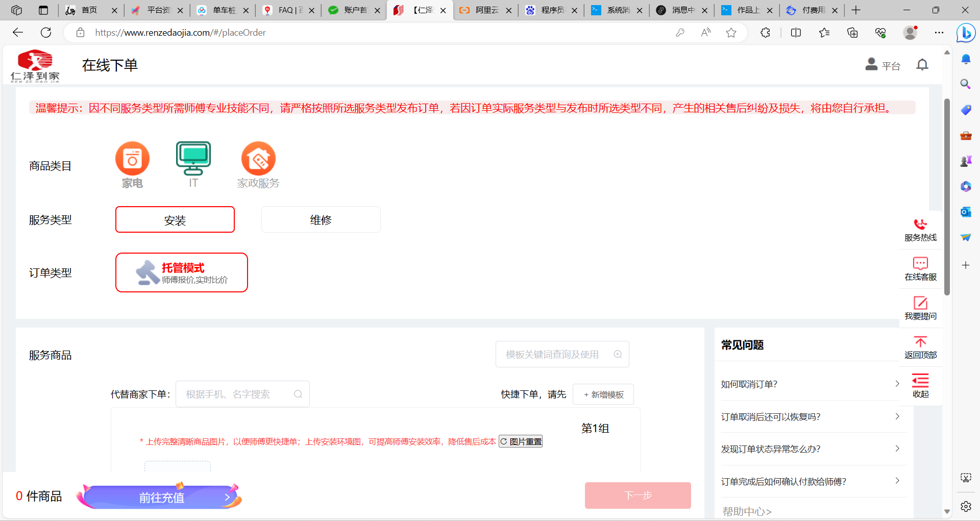Click the page vertical scrollbar thumb
This screenshot has height=521, width=980.
(947, 196)
